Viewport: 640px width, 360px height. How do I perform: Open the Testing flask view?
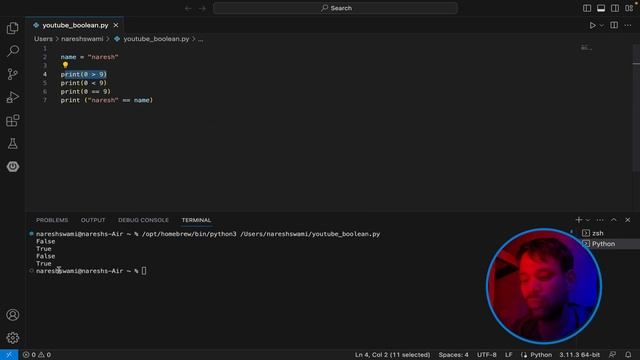click(x=13, y=143)
